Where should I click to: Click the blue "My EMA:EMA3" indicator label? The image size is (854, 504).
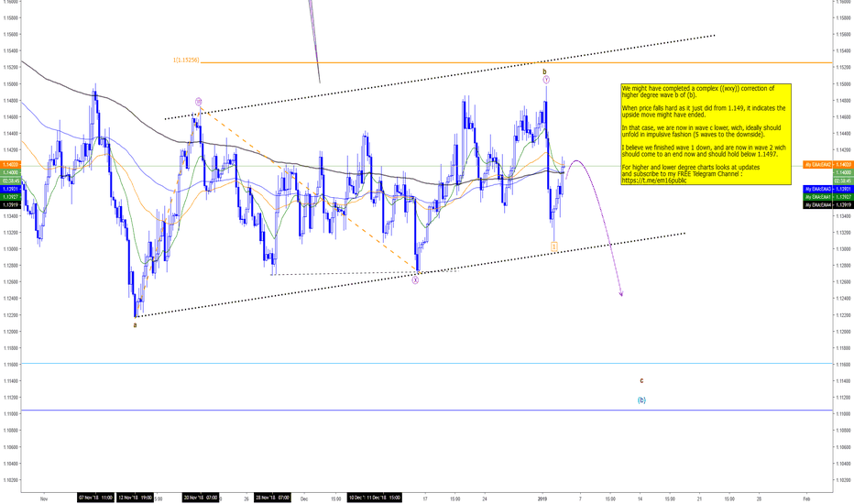pyautogui.click(x=816, y=189)
